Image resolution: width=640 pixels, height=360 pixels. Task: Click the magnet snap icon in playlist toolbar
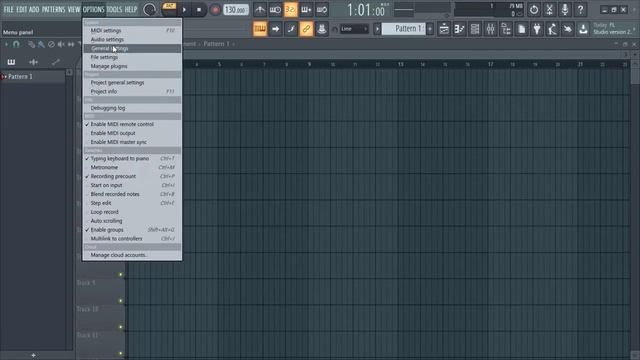coord(16,44)
